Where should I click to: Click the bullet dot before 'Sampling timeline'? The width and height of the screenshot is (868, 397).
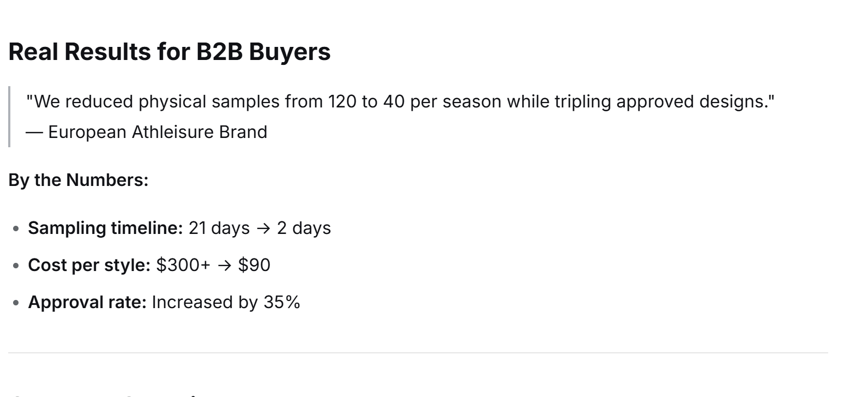[x=16, y=229]
